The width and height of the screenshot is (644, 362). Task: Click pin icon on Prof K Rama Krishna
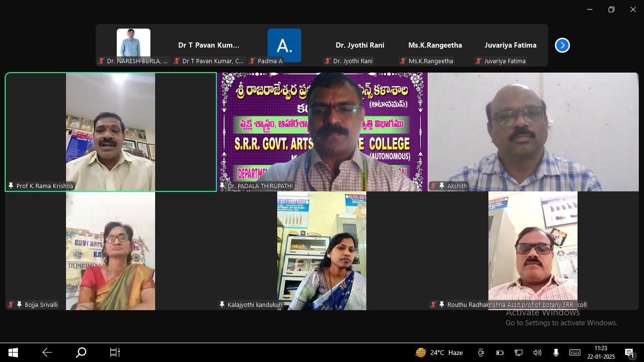click(x=10, y=186)
